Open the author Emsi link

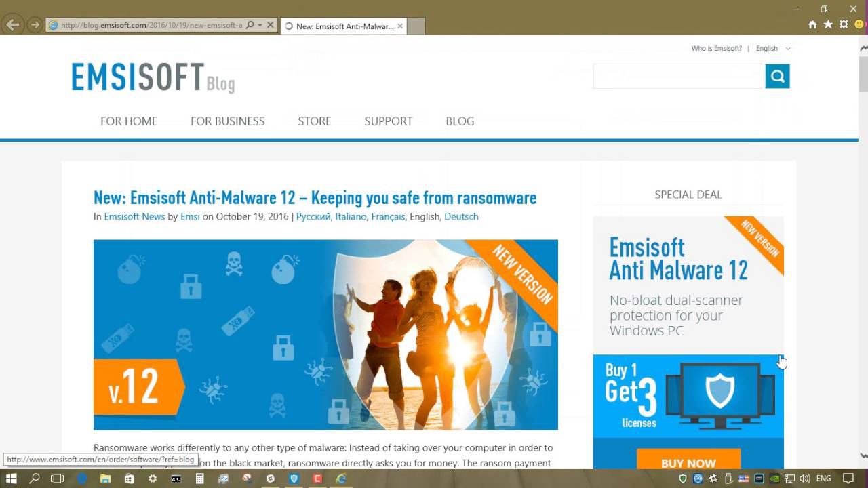pyautogui.click(x=190, y=217)
